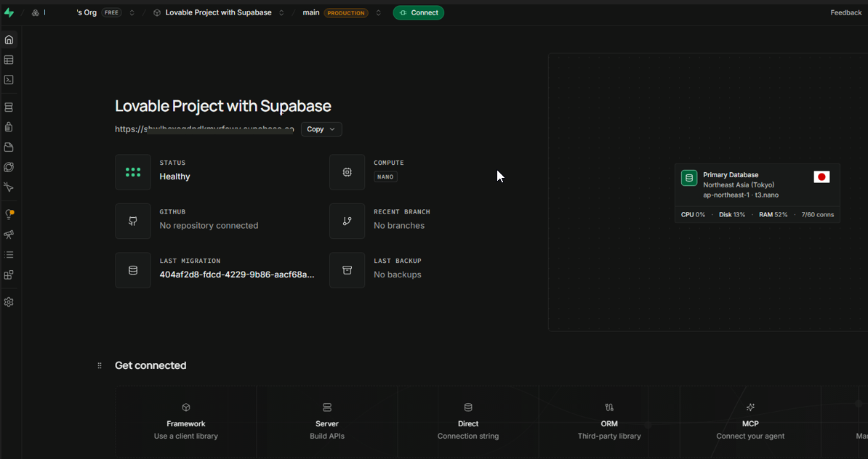Click No backups text
868x459 pixels.
click(398, 275)
